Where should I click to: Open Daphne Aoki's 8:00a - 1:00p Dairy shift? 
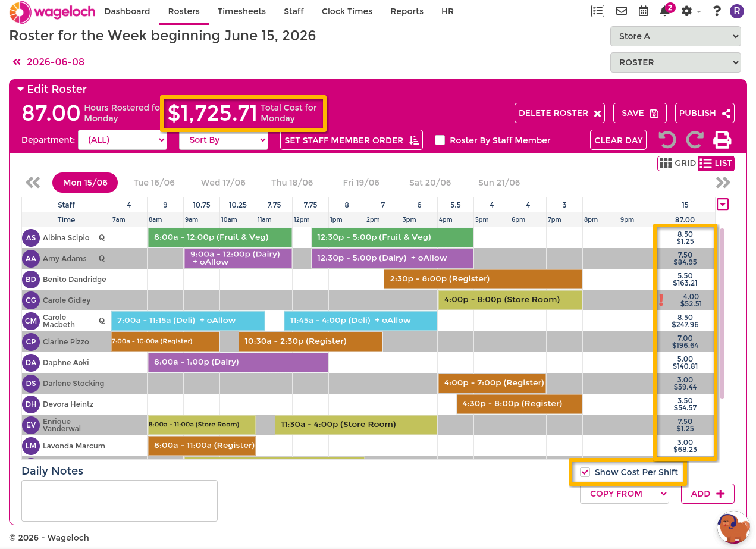coord(238,362)
